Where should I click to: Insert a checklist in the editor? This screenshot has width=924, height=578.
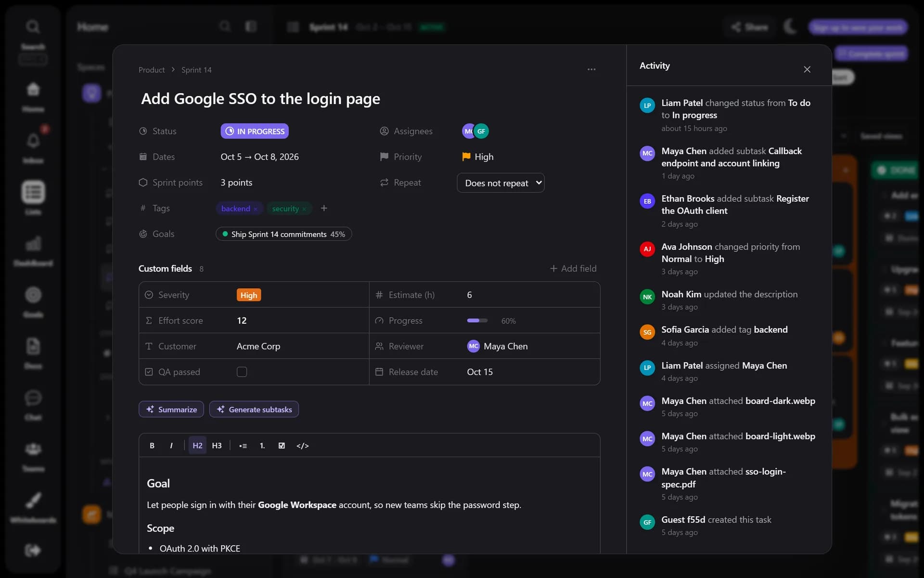(282, 446)
